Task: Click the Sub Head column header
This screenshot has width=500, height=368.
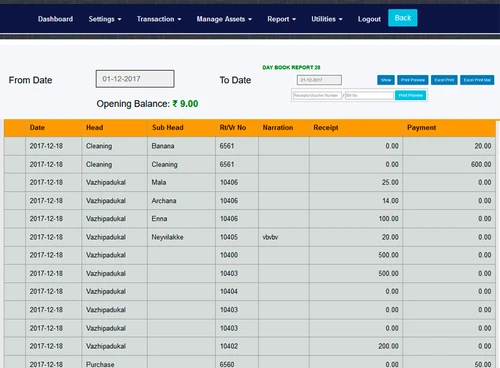Action: (181, 128)
